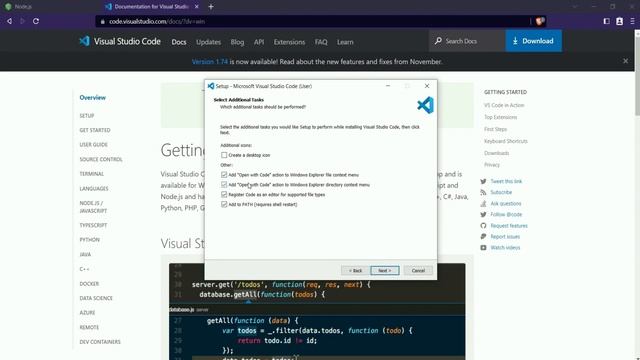Click the blue Download button
640x360 pixels.
(533, 41)
